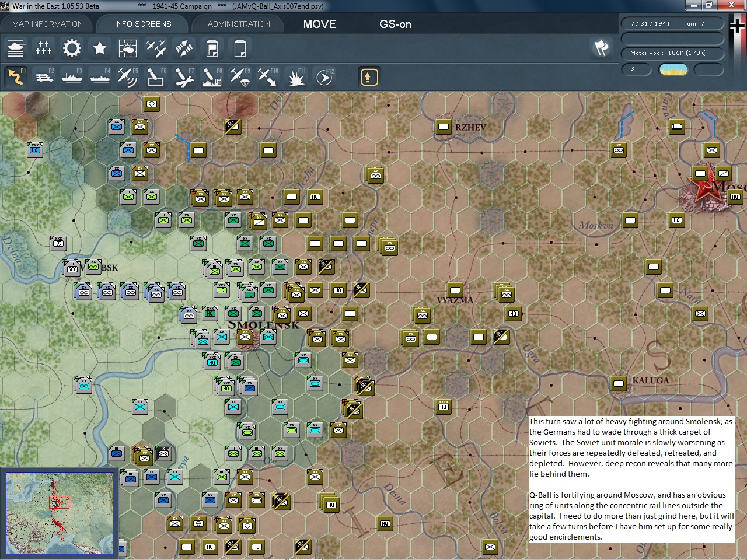Image resolution: width=747 pixels, height=560 pixels.
Task: Select the F9 air transport parachute mode
Action: point(240,77)
